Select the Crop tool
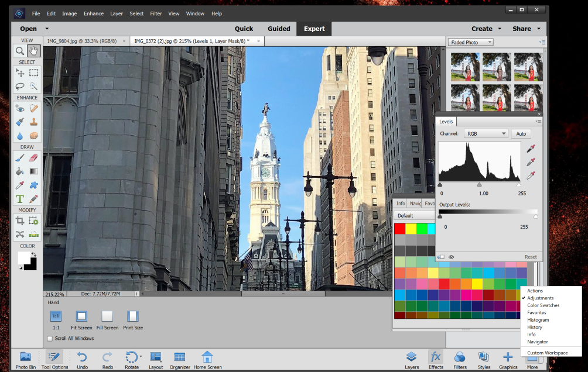This screenshot has height=372, width=588. coord(19,221)
